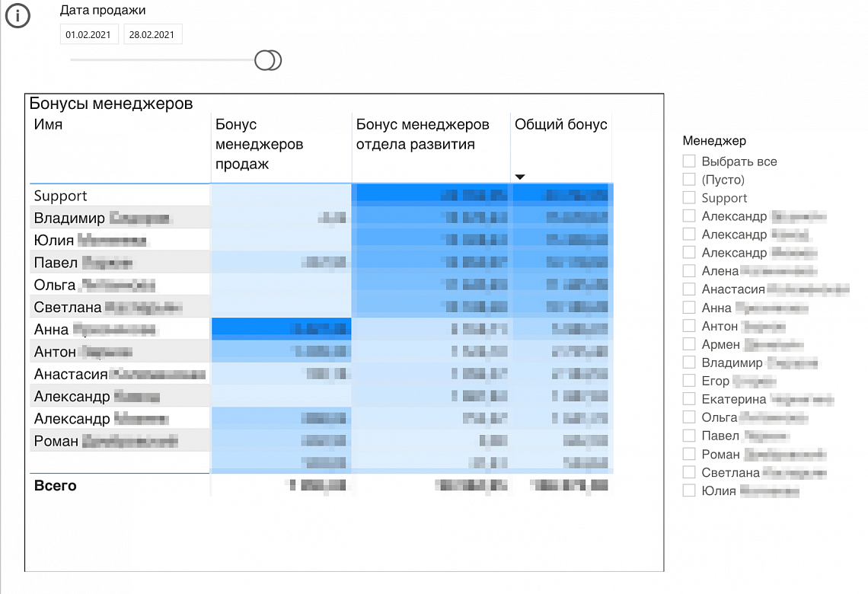Viewport: 868px width, 594px height.
Task: Sort by Бонус менеджеров отдела развития header
Action: (x=423, y=135)
